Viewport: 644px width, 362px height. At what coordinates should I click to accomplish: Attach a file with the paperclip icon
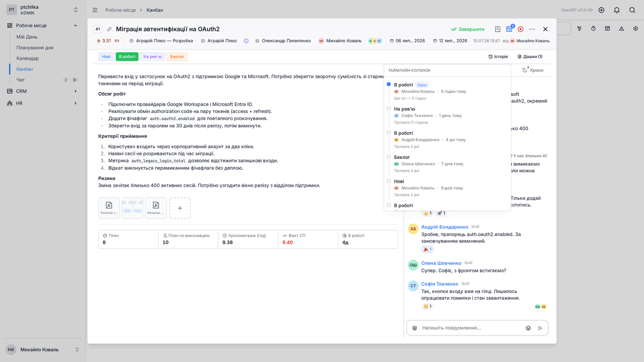pos(415,328)
